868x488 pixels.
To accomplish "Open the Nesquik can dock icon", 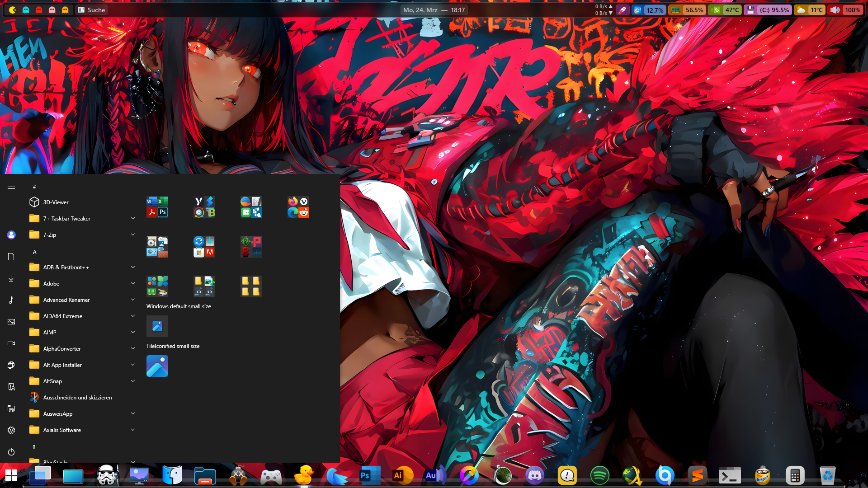I will pyautogui.click(x=763, y=475).
